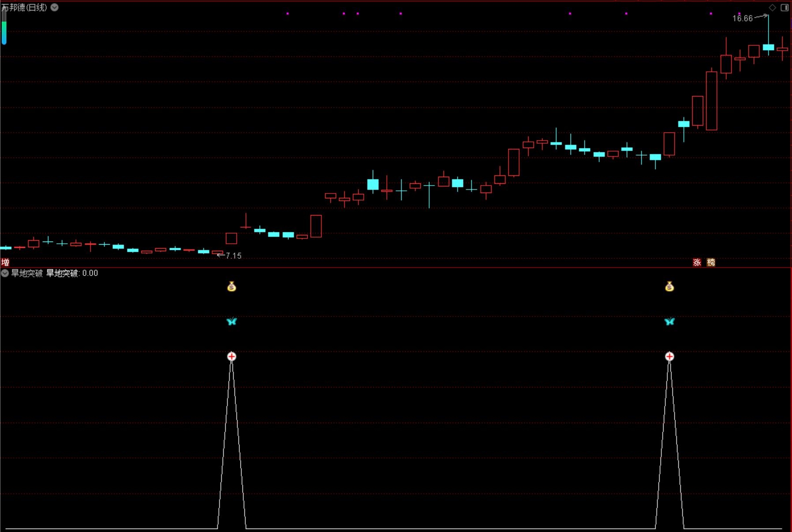Click the 榜 badge under the chart
Image resolution: width=792 pixels, height=532 pixels.
tap(711, 263)
